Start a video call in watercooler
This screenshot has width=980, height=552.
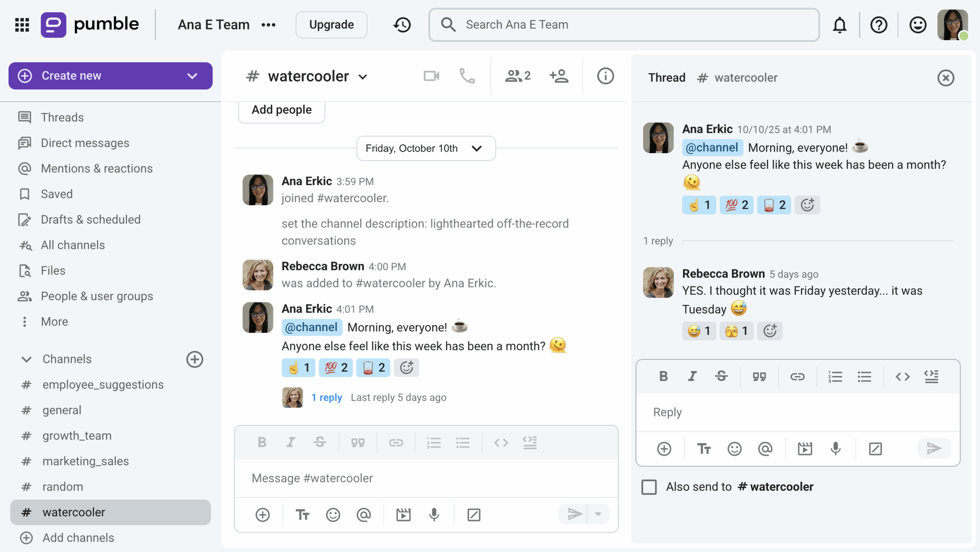pyautogui.click(x=431, y=76)
